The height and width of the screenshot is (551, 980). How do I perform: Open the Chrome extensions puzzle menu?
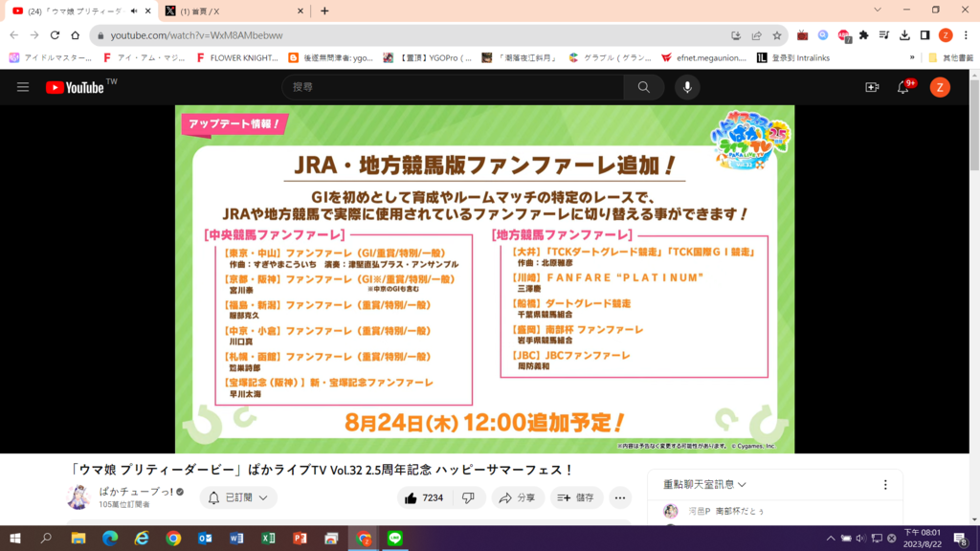pyautogui.click(x=864, y=35)
